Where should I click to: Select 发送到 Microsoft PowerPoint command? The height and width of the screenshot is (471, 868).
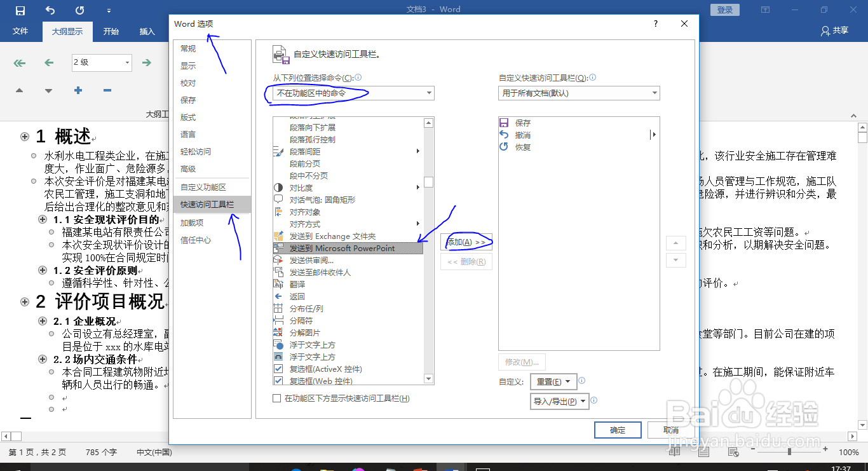click(348, 248)
